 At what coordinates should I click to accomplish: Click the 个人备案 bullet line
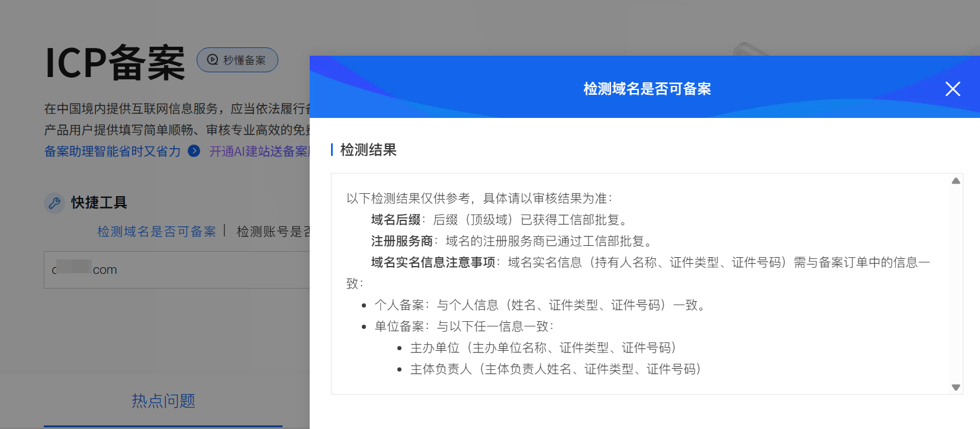(x=541, y=305)
